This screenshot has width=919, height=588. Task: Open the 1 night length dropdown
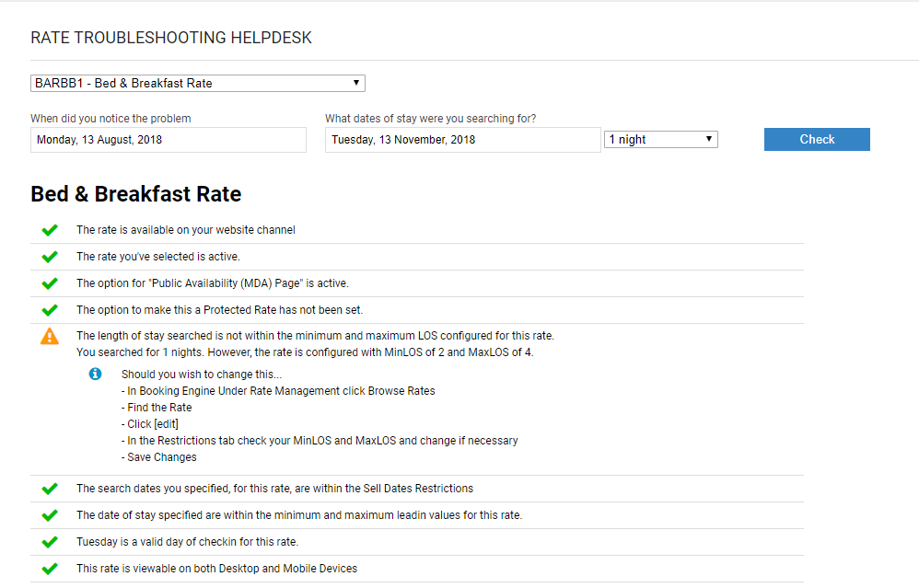(660, 139)
